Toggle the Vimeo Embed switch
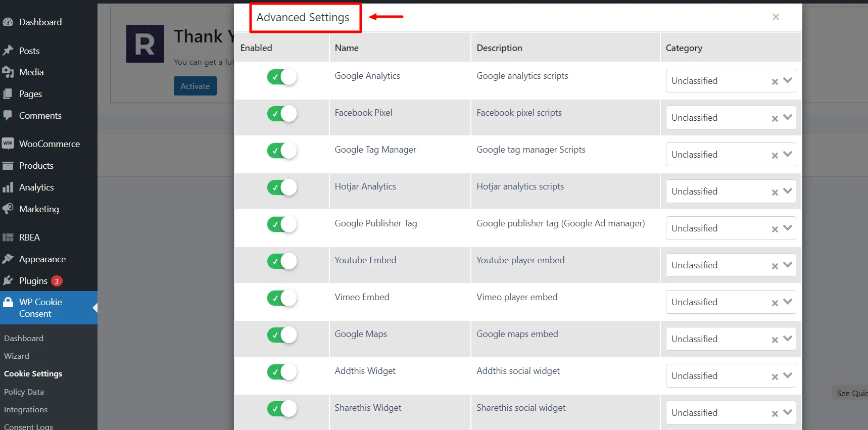The height and width of the screenshot is (430, 868). pyautogui.click(x=282, y=298)
